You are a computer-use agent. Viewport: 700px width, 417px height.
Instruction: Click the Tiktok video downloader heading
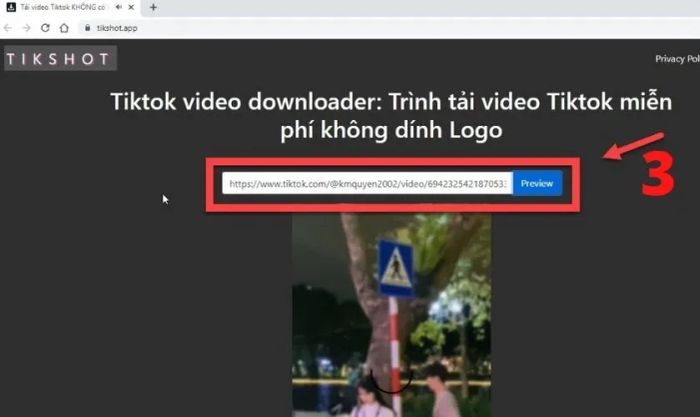tap(391, 116)
